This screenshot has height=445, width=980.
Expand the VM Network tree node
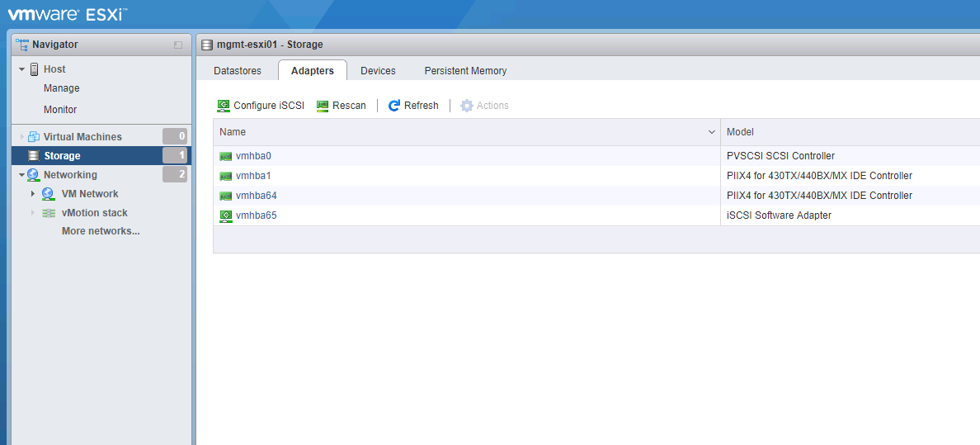click(33, 194)
